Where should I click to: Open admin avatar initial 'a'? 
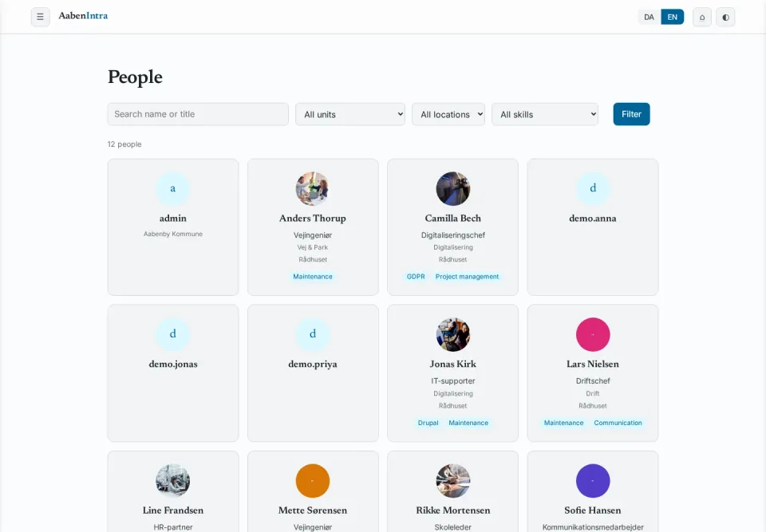173,188
